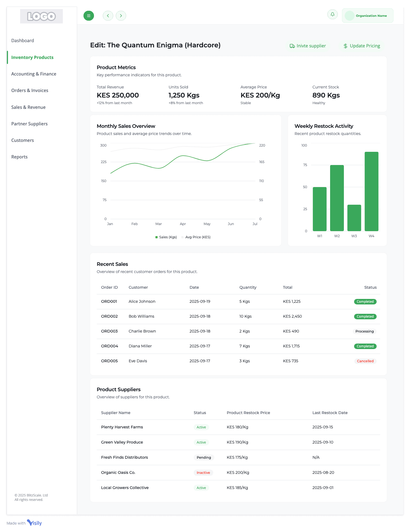
Task: Click the Completed badge for ORD004
Action: click(x=365, y=346)
